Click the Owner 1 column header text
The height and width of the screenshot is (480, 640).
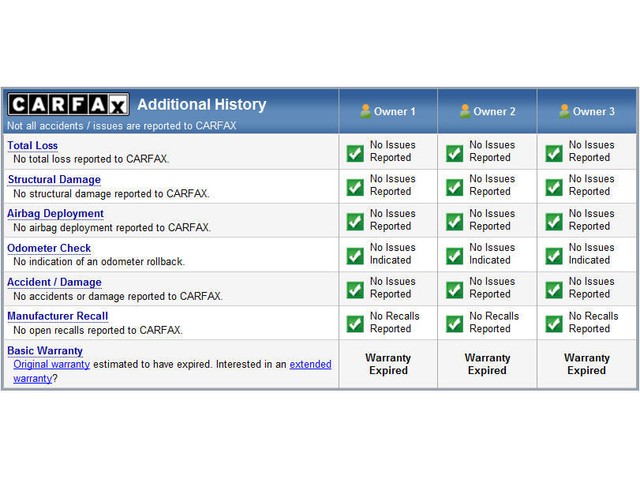[394, 111]
